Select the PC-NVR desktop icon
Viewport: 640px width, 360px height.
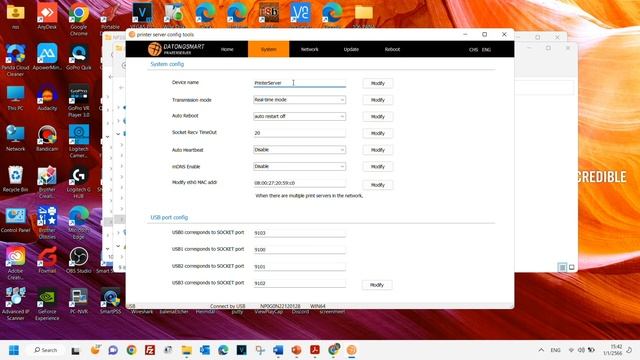79,301
